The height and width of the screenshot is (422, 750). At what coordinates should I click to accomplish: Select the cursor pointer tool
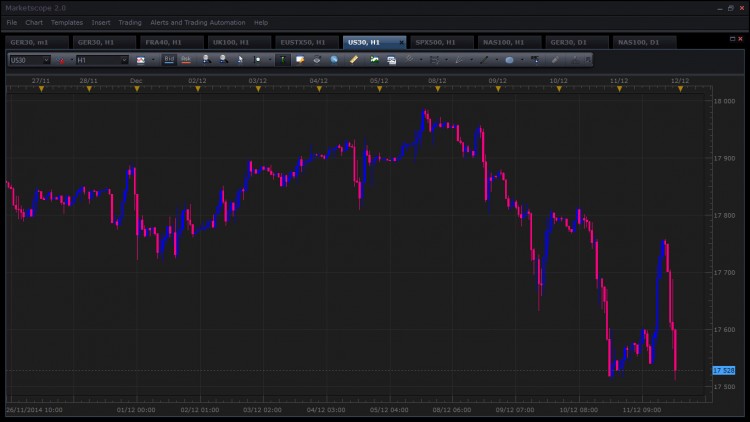coord(240,60)
